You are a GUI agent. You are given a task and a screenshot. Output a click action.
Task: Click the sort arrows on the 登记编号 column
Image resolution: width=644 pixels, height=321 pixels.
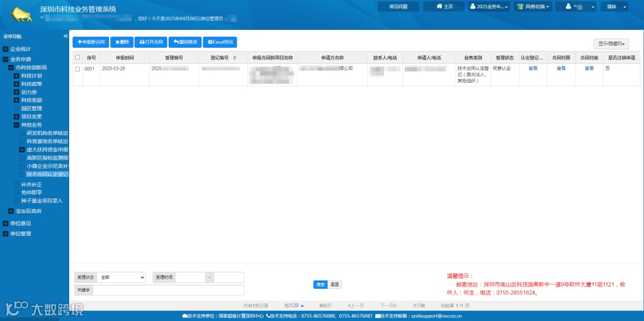[234, 58]
